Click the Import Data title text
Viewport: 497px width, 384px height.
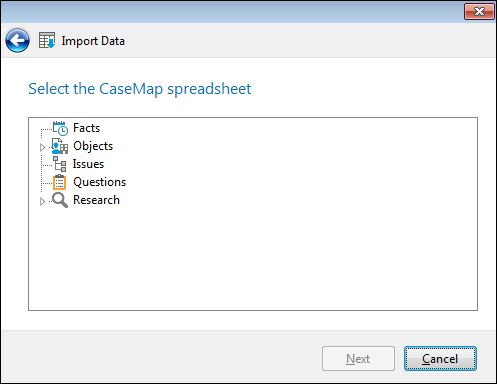pyautogui.click(x=93, y=41)
